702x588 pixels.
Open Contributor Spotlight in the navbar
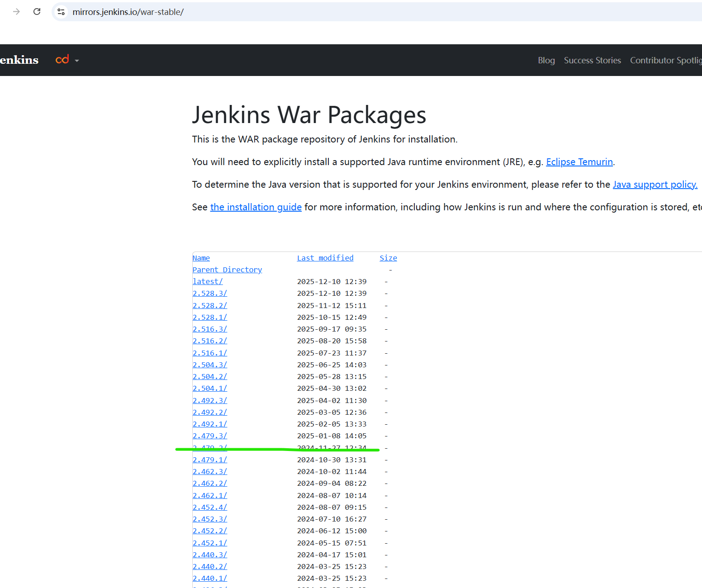[x=666, y=60]
